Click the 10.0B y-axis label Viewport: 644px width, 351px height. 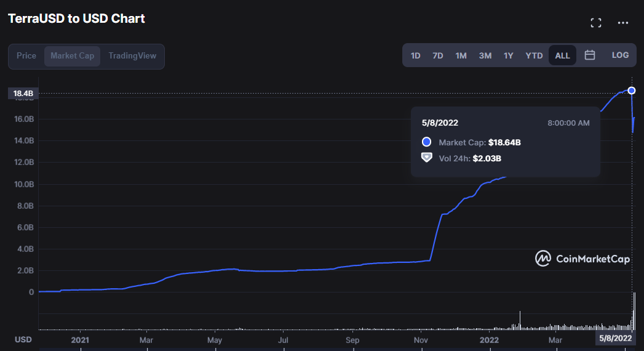(x=24, y=184)
